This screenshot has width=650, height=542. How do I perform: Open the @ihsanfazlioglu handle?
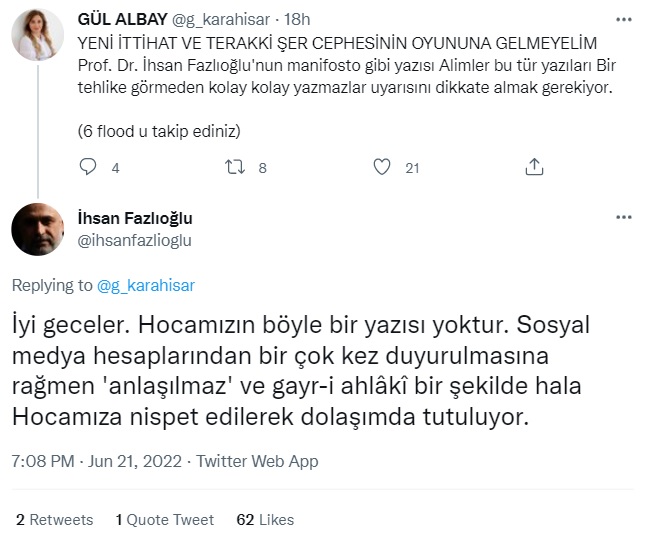point(134,240)
